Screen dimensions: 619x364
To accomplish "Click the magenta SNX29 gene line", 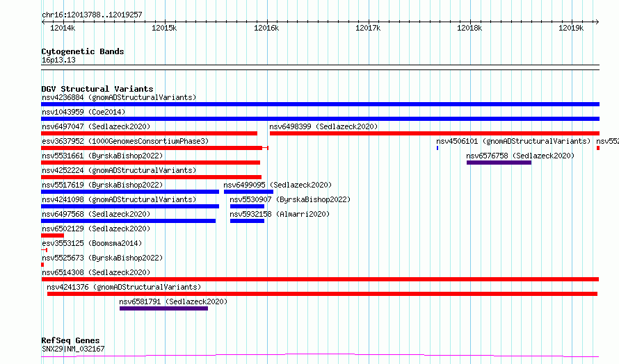I will [320, 356].
